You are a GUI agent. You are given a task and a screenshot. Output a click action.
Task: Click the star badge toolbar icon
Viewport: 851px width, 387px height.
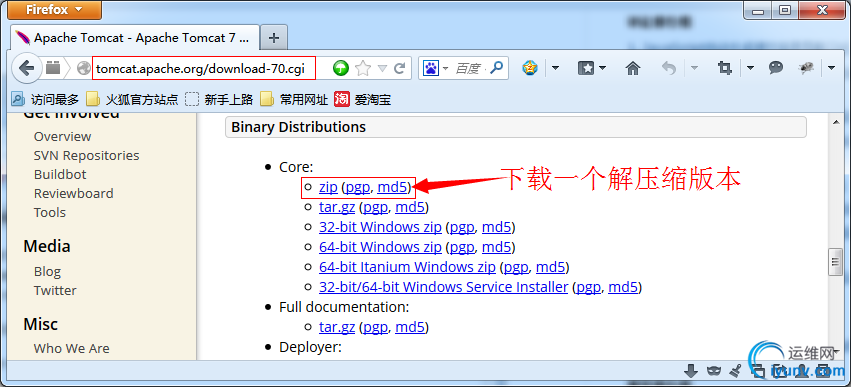pos(530,68)
